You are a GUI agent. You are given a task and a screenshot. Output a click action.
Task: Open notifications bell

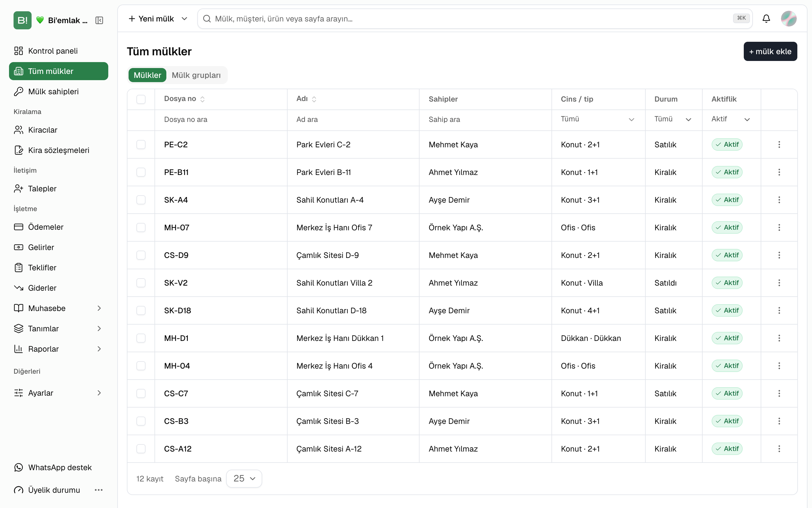[766, 19]
